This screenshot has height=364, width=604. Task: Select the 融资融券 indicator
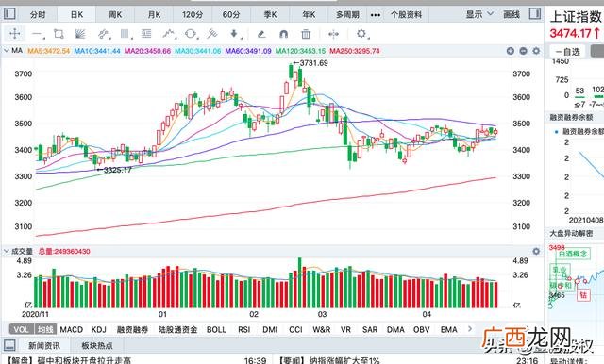pyautogui.click(x=132, y=330)
